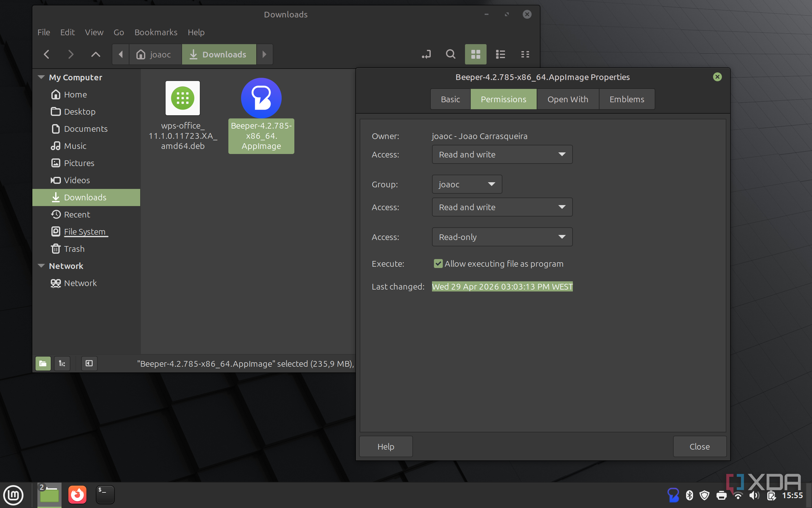
Task: Go back with the left arrow button
Action: tap(47, 54)
